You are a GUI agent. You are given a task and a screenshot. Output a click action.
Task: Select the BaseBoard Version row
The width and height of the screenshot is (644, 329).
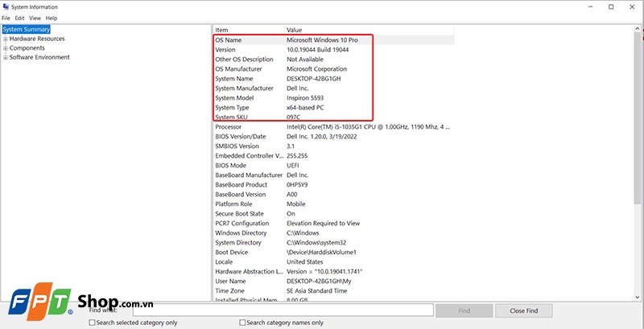[x=333, y=194]
